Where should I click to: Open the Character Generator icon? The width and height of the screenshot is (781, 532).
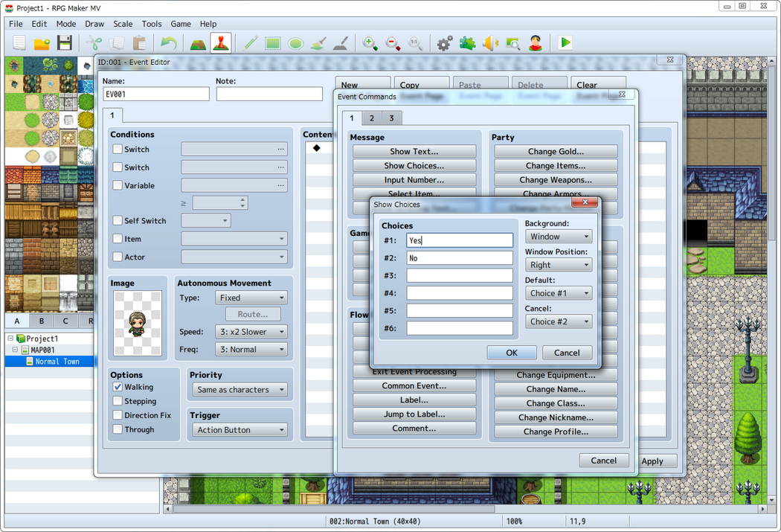point(536,43)
